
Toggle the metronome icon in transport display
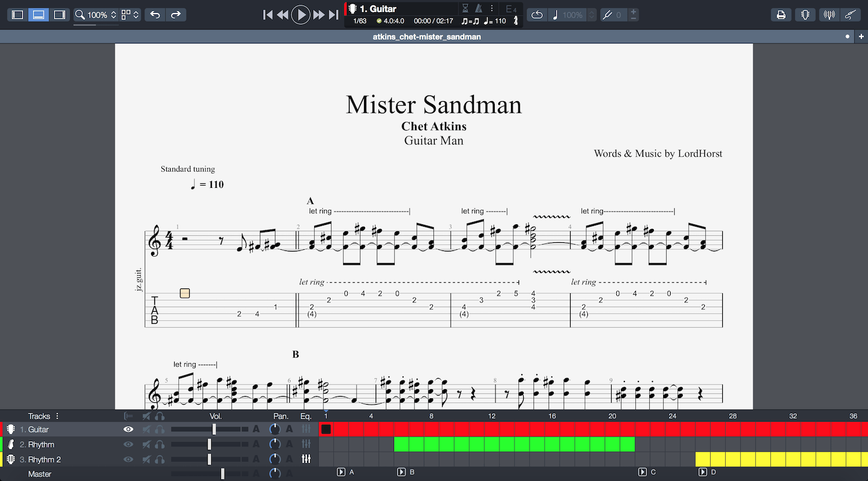[x=479, y=9]
